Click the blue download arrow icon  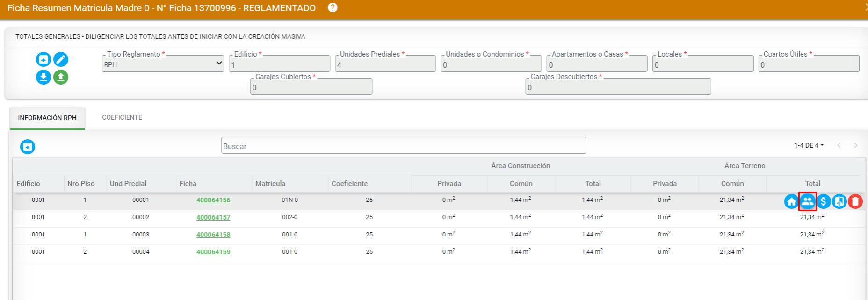coord(43,77)
